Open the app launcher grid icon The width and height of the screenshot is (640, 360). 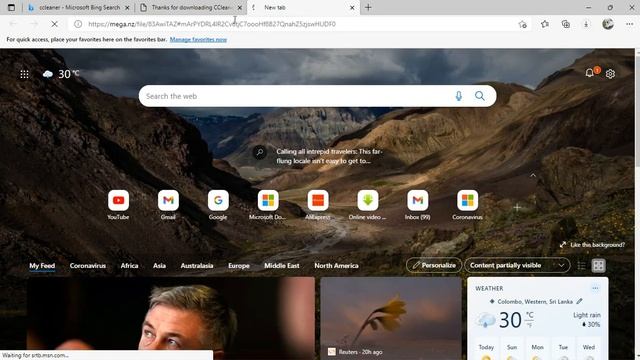point(24,74)
